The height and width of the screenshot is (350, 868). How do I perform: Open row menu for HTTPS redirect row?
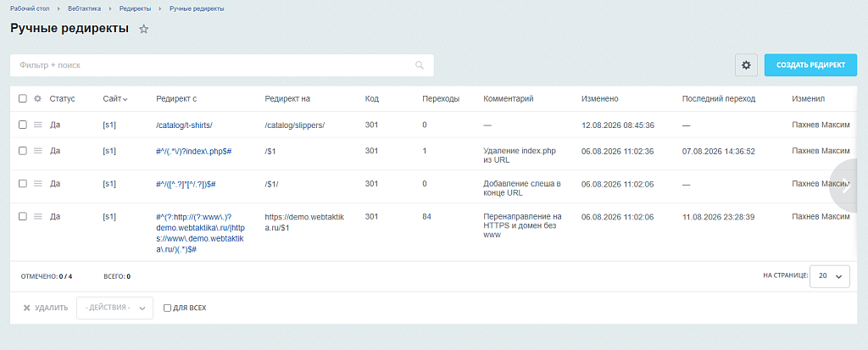pos(37,217)
